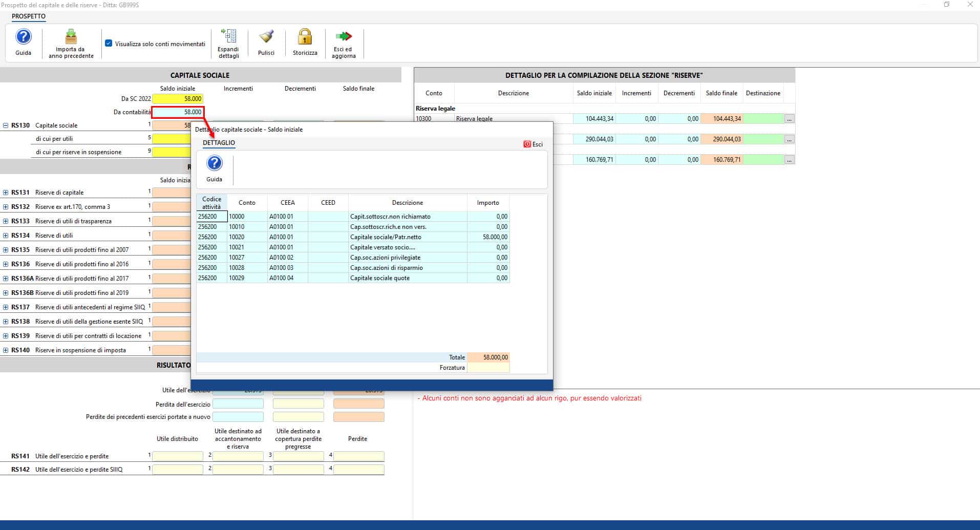Image resolution: width=980 pixels, height=530 pixels.
Task: Collapse the RS130 Capitale sociale row
Action: [x=6, y=125]
